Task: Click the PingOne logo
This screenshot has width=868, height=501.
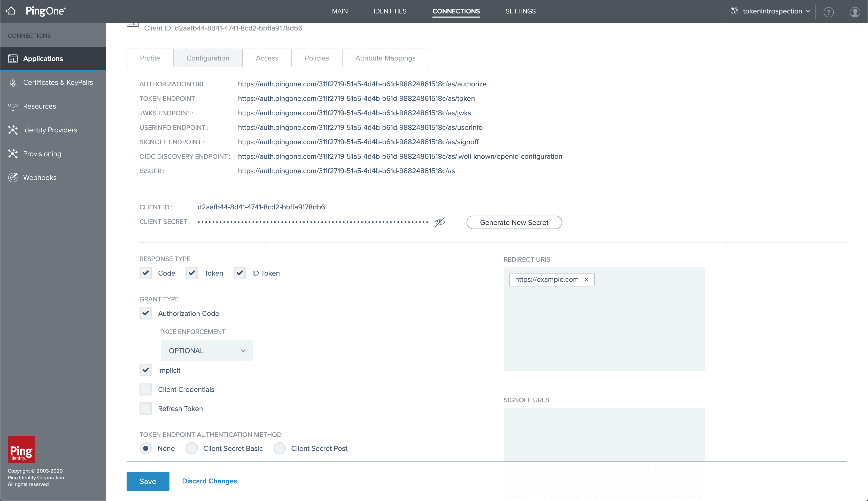Action: (45, 11)
